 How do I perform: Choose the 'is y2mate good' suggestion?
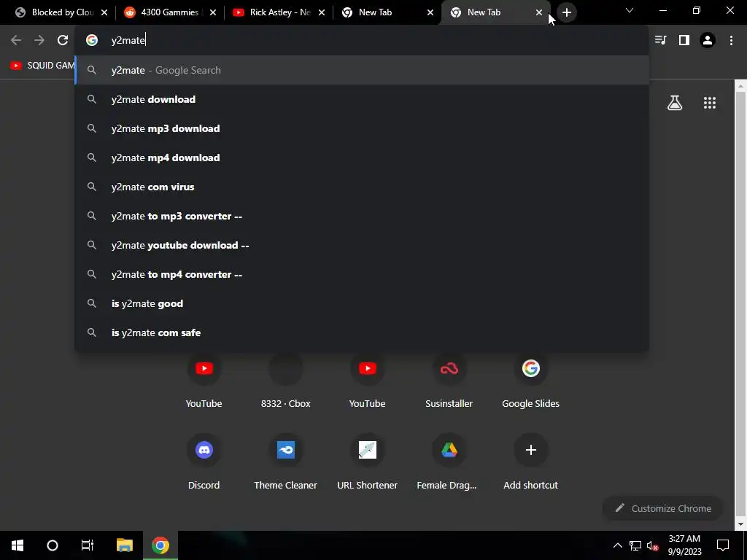coord(362,304)
